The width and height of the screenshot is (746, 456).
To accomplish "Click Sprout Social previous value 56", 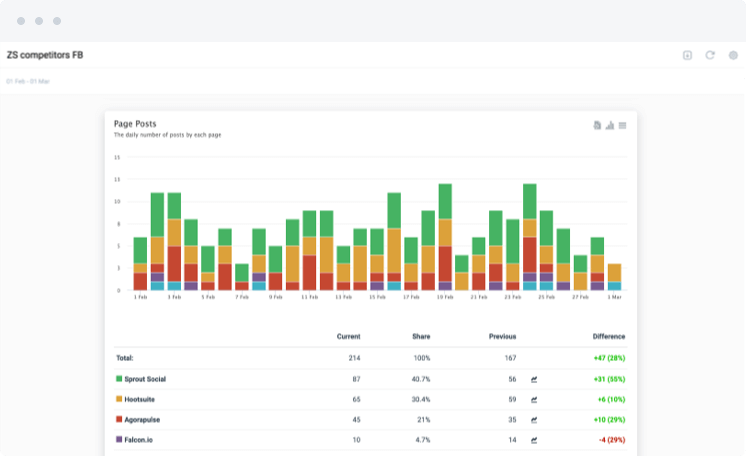I will click(x=512, y=379).
